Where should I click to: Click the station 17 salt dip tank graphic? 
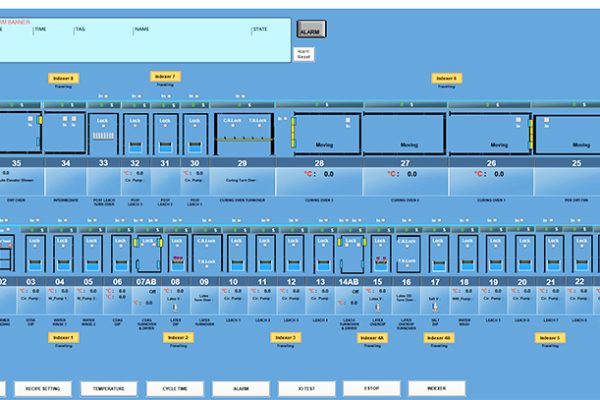pyautogui.click(x=438, y=254)
